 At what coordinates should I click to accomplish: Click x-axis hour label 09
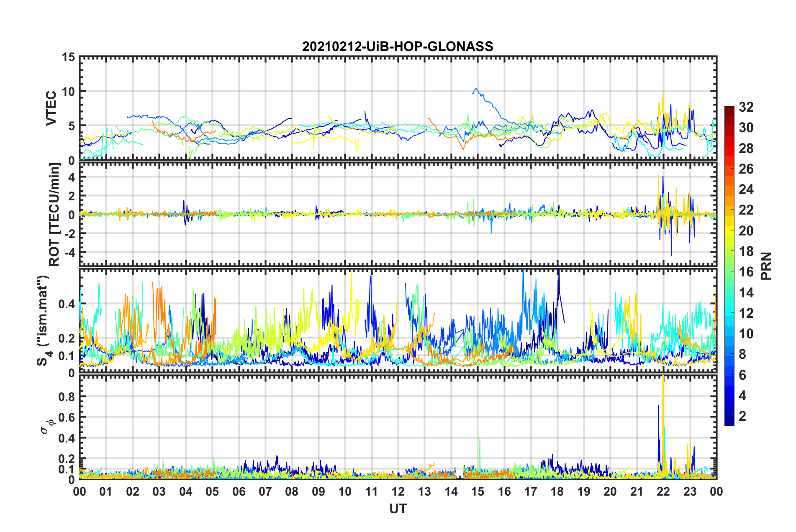[318, 491]
